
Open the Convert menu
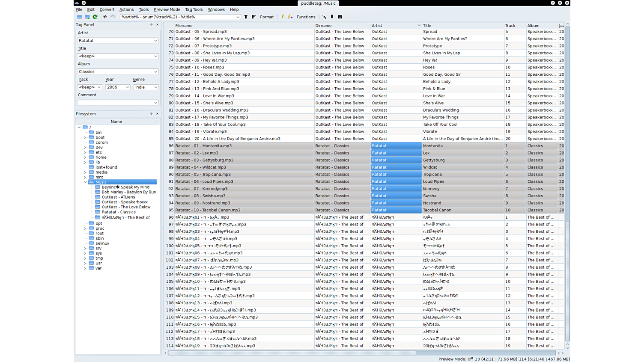[107, 9]
